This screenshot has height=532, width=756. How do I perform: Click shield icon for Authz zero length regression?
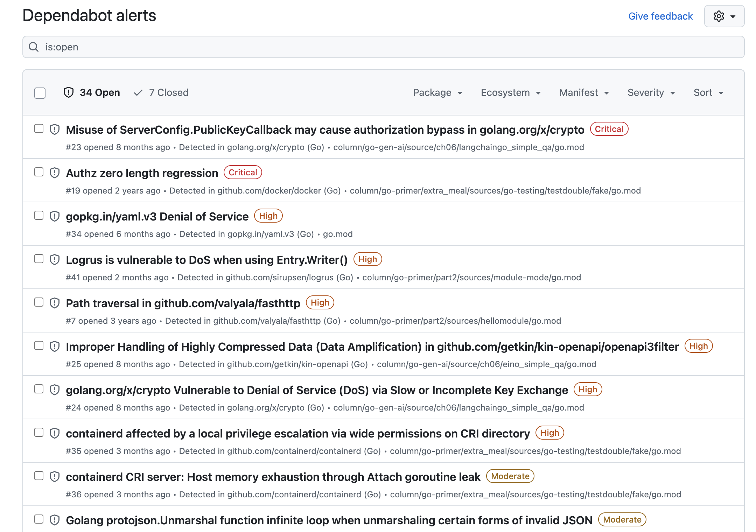pos(55,173)
